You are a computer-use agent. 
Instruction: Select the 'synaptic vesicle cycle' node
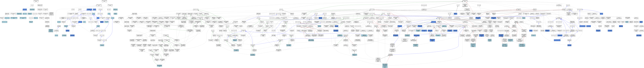pyautogui.click(x=244, y=31)
